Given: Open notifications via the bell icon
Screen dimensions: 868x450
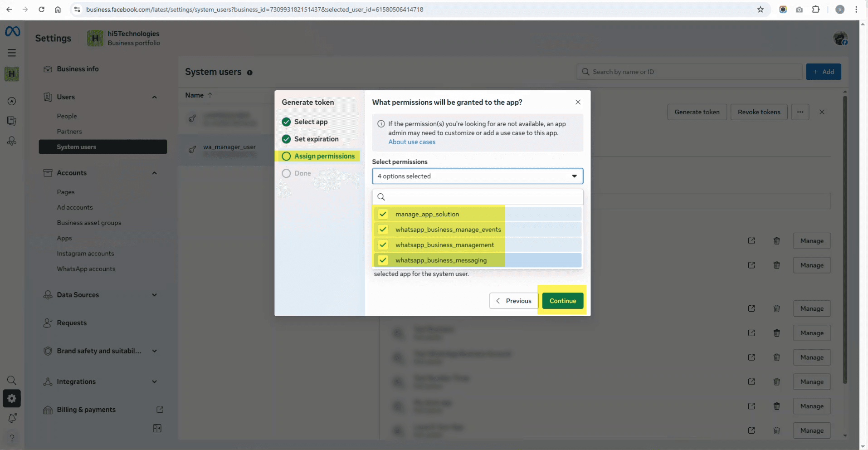Looking at the screenshot, I should point(12,418).
